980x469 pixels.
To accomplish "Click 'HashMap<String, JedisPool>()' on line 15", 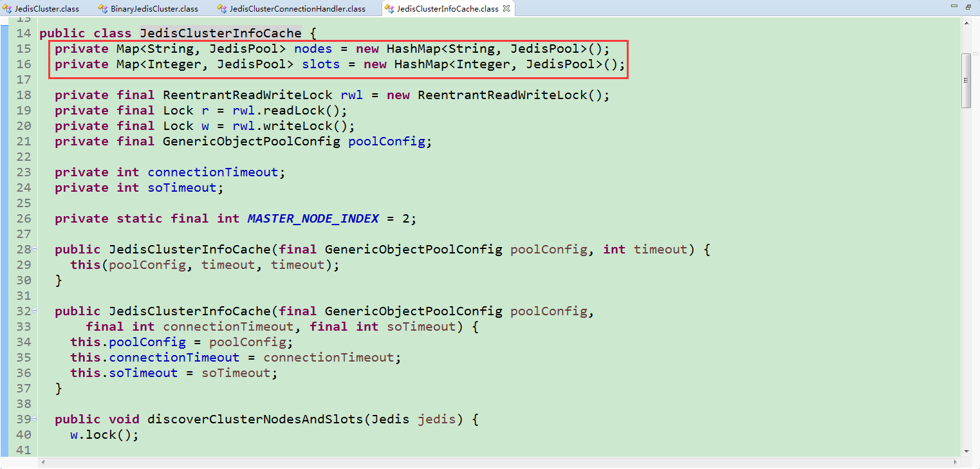I will click(x=494, y=49).
